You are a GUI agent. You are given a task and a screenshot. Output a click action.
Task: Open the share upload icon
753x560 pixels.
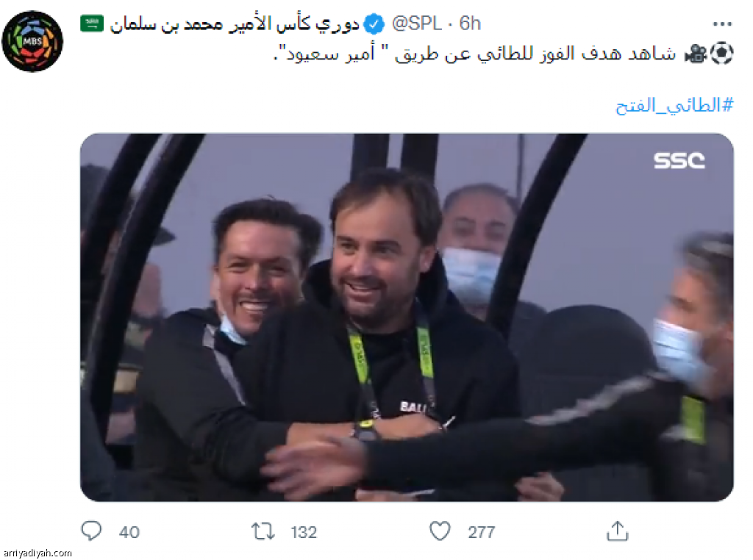click(x=617, y=531)
